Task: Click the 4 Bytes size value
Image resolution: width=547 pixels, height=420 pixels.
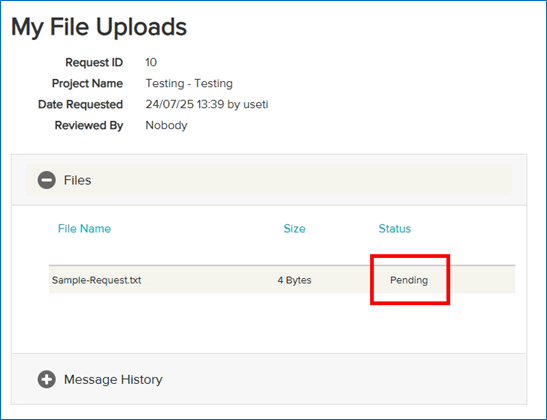Action: click(x=294, y=280)
